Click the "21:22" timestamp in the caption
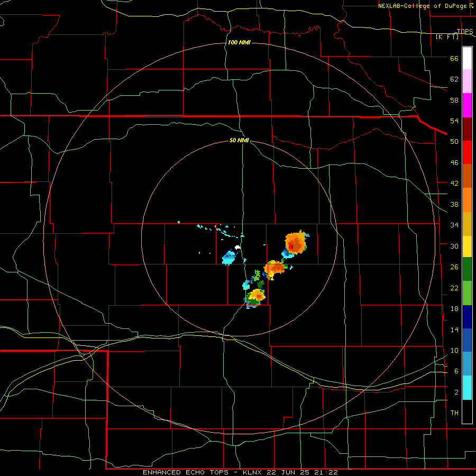 (327, 472)
